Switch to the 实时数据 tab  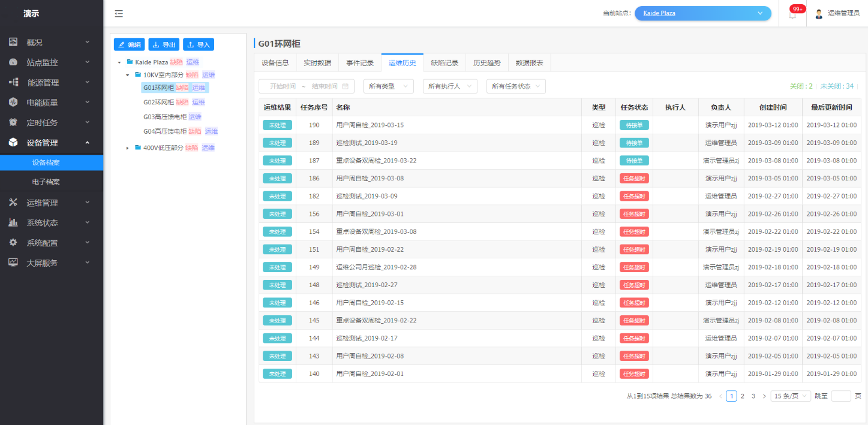(317, 63)
